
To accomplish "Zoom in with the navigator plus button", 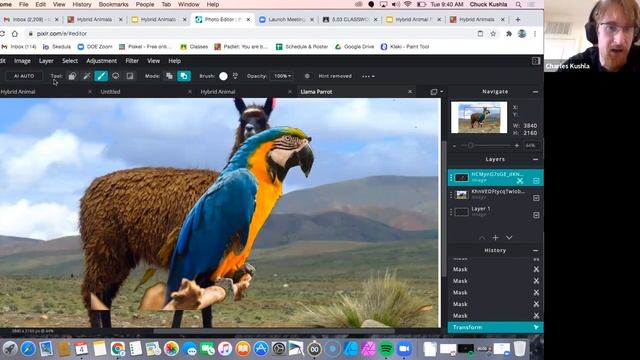I will [517, 146].
